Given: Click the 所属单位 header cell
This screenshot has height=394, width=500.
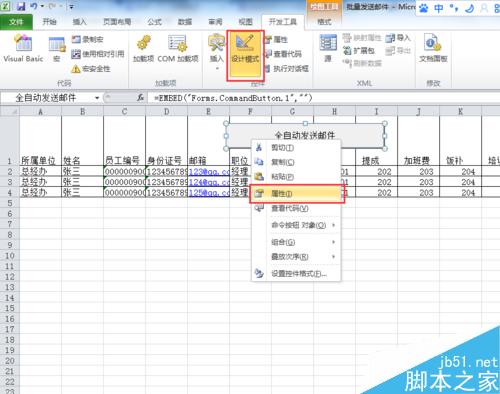Looking at the screenshot, I should point(40,141).
